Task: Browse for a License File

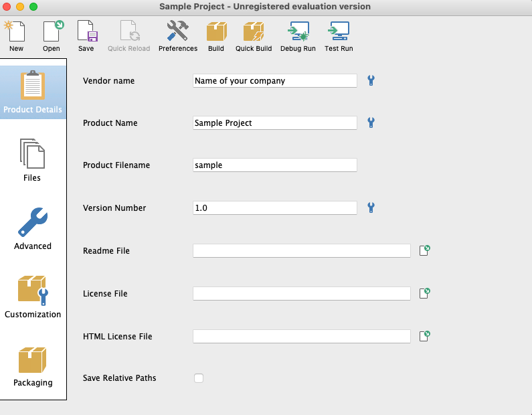Action: [x=424, y=294]
